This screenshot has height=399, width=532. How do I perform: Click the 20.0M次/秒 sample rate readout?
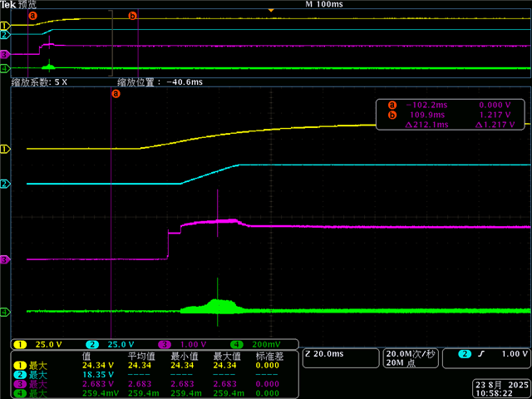[x=411, y=354]
